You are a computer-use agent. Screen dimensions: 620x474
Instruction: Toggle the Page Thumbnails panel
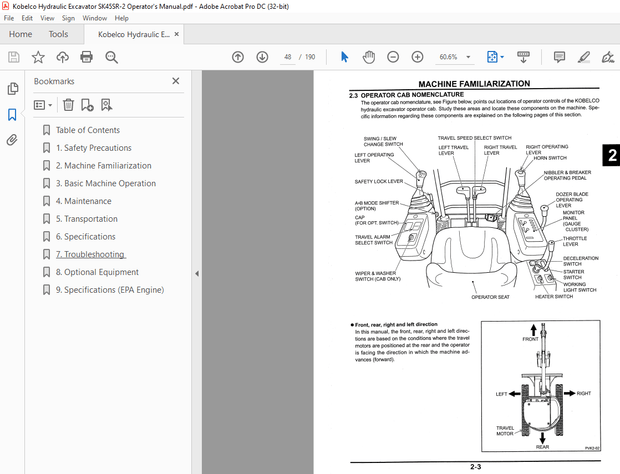click(13, 89)
